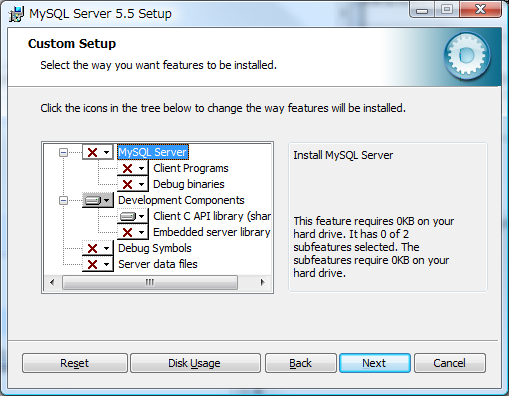Open the Client Programs install state dropdown
This screenshot has height=396, width=509.
[133, 168]
